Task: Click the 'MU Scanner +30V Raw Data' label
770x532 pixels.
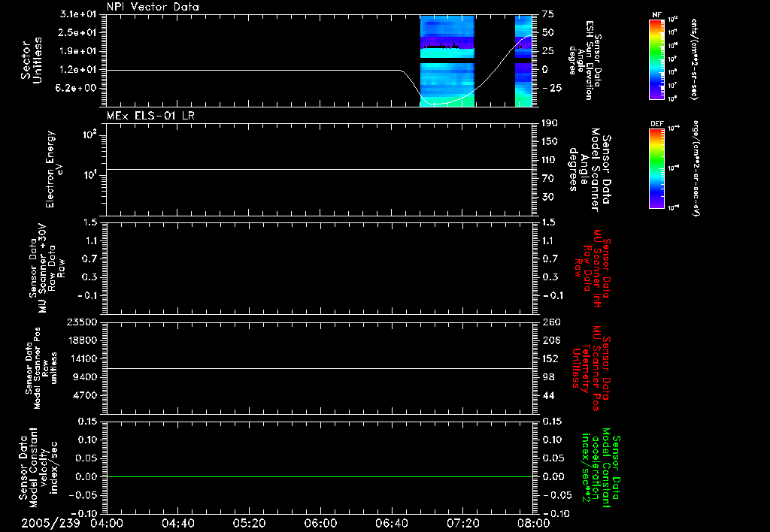Action: tap(47, 268)
